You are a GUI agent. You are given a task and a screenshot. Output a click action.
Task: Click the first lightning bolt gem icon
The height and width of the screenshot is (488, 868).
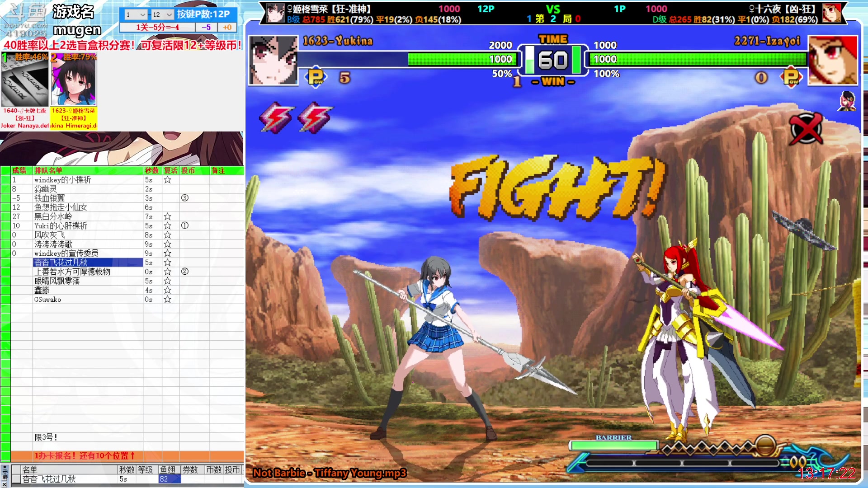[276, 117]
